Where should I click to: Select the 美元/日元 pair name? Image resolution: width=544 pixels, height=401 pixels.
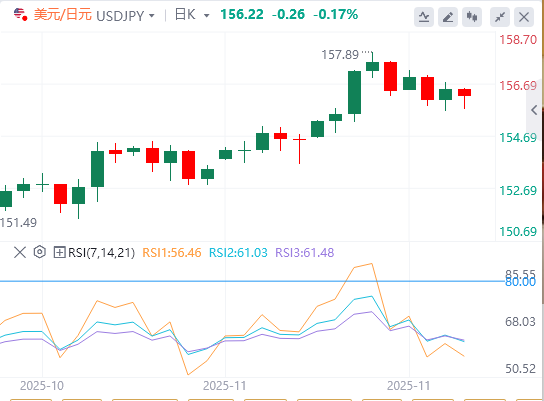pyautogui.click(x=62, y=15)
